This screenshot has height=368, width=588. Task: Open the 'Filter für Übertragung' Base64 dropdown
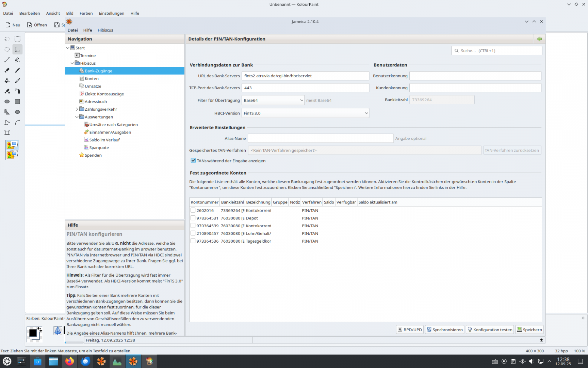[273, 100]
